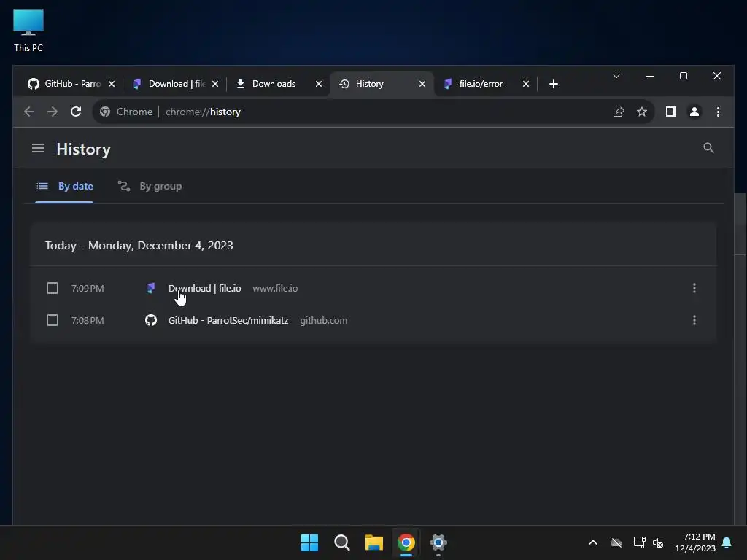The width and height of the screenshot is (747, 560).
Task: Open the Chrome profile avatar
Action: tap(694, 112)
